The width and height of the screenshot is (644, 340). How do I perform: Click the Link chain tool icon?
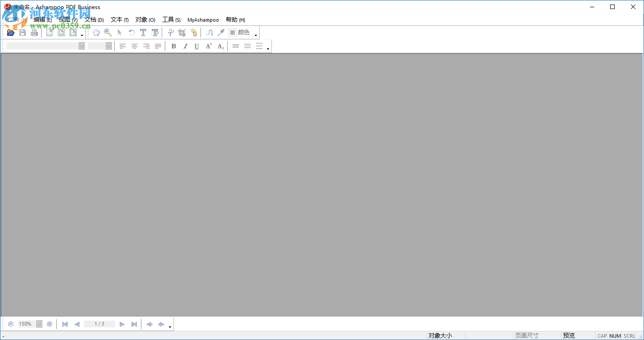[x=194, y=33]
